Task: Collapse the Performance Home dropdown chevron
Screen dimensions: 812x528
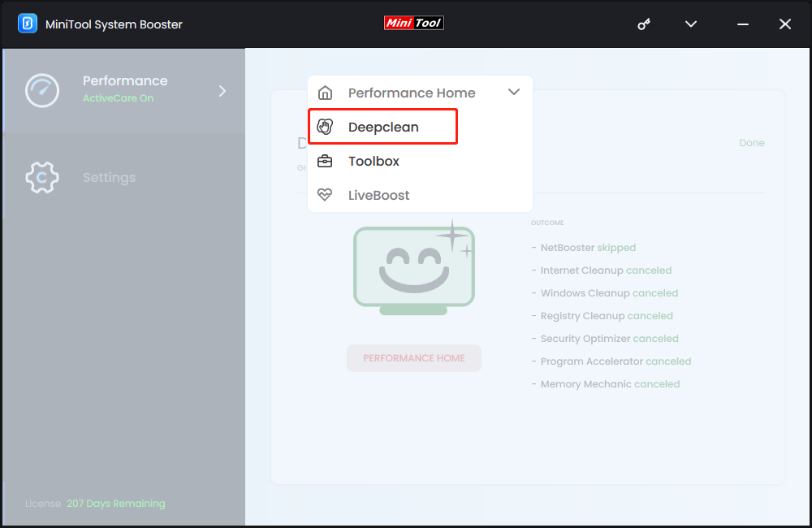Action: pyautogui.click(x=513, y=93)
